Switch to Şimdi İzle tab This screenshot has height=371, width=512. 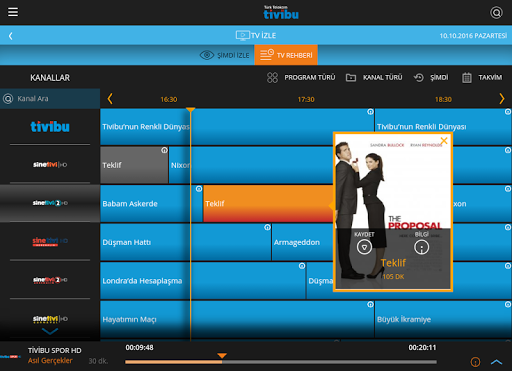224,55
